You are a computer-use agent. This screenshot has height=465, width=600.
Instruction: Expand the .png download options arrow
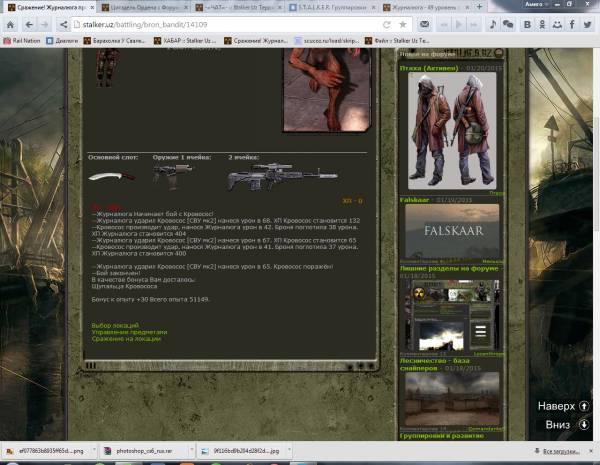tap(94, 450)
